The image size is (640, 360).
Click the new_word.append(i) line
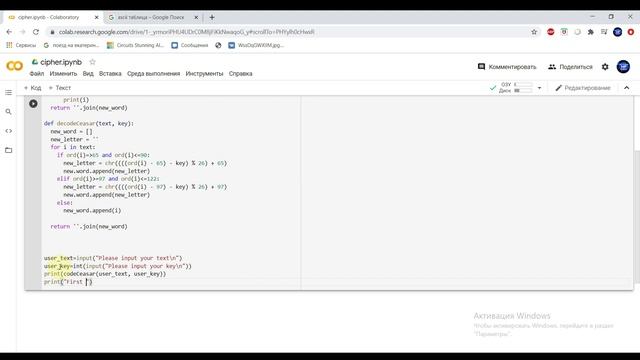92,210
